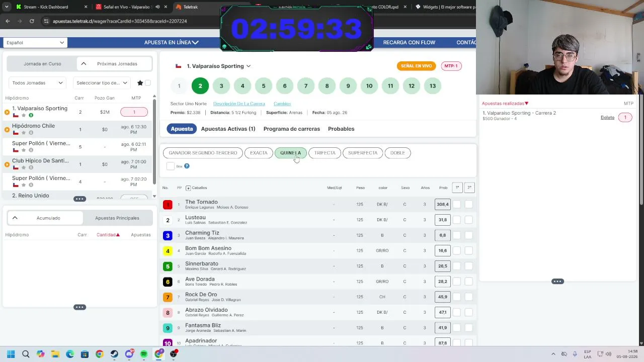Screen dimensions: 644x362
Task: Click the expand handle below the Acumulado panel
Action: click(79, 307)
